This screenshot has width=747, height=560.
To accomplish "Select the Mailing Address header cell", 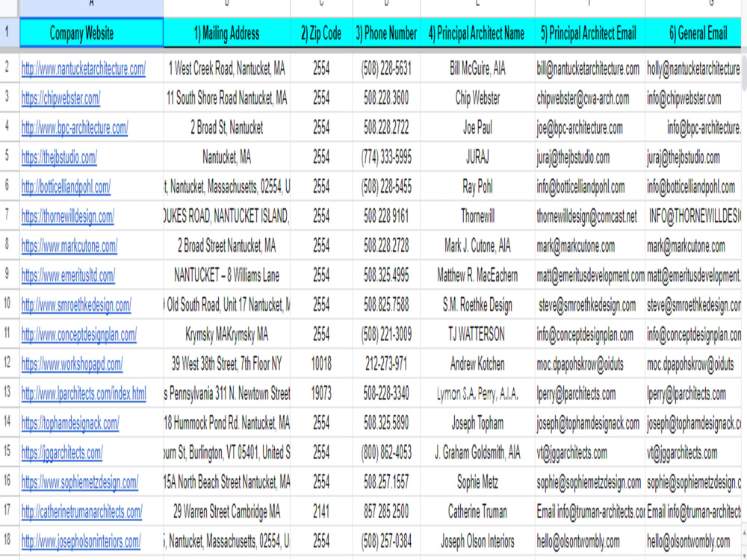I will coord(227,33).
